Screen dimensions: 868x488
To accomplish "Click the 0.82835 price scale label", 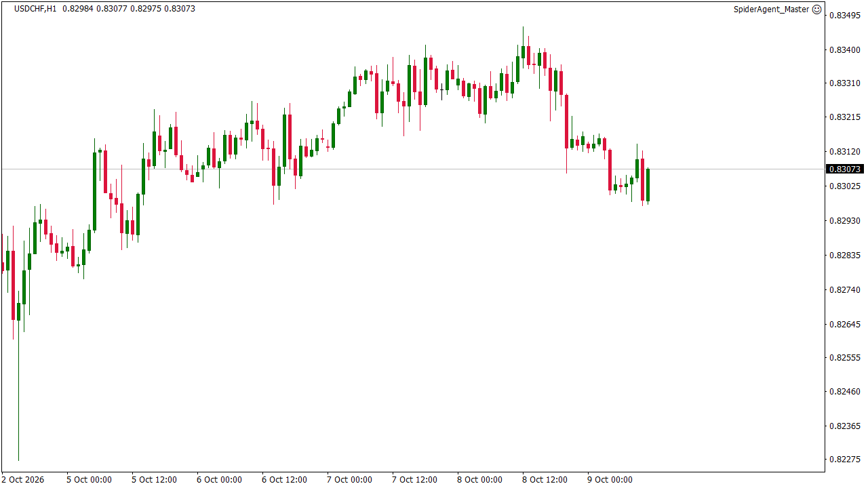I will 845,256.
